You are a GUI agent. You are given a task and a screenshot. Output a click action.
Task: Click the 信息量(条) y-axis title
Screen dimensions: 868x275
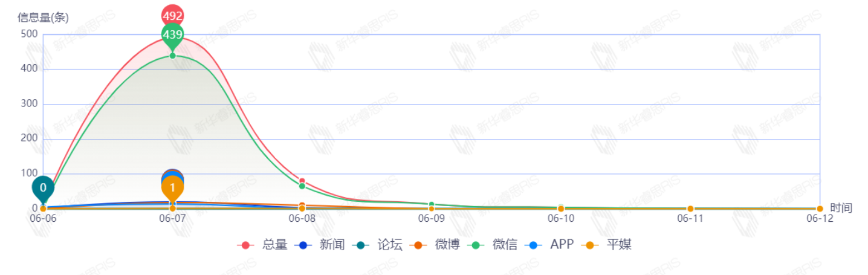43,18
